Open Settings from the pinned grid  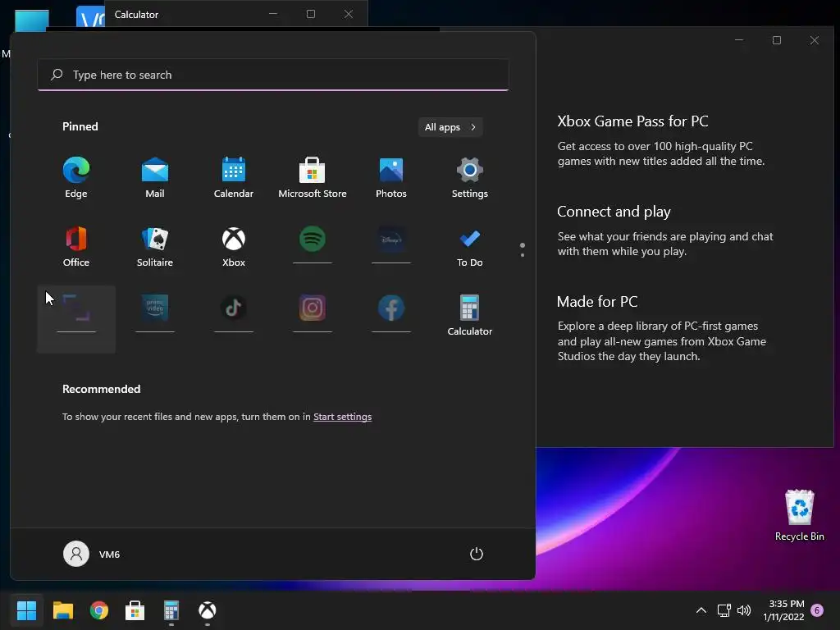coord(470,178)
